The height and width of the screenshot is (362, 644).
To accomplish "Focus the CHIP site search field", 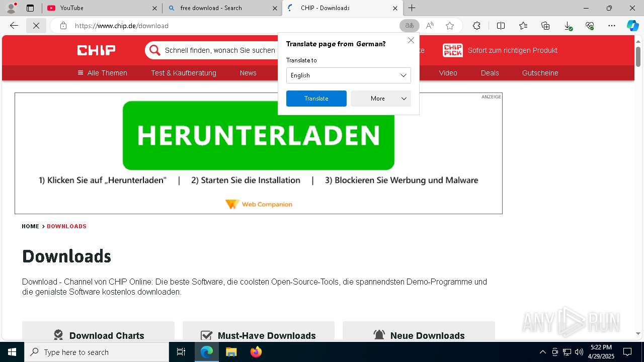I will click(x=220, y=50).
